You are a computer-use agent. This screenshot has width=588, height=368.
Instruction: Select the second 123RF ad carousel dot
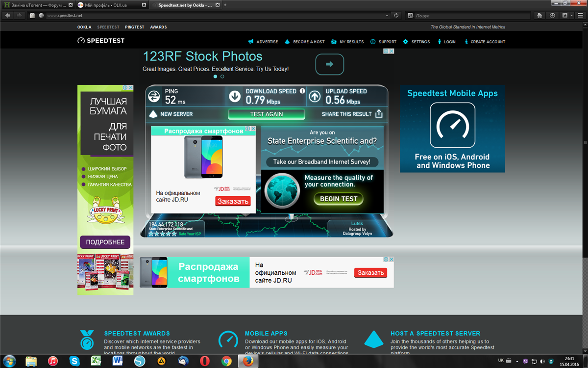[x=222, y=77]
